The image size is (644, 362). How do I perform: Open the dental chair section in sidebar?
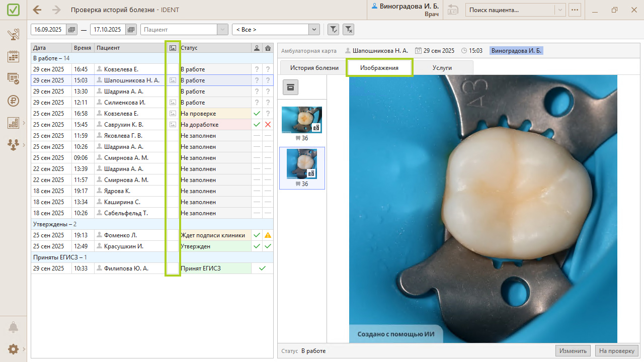(x=13, y=35)
